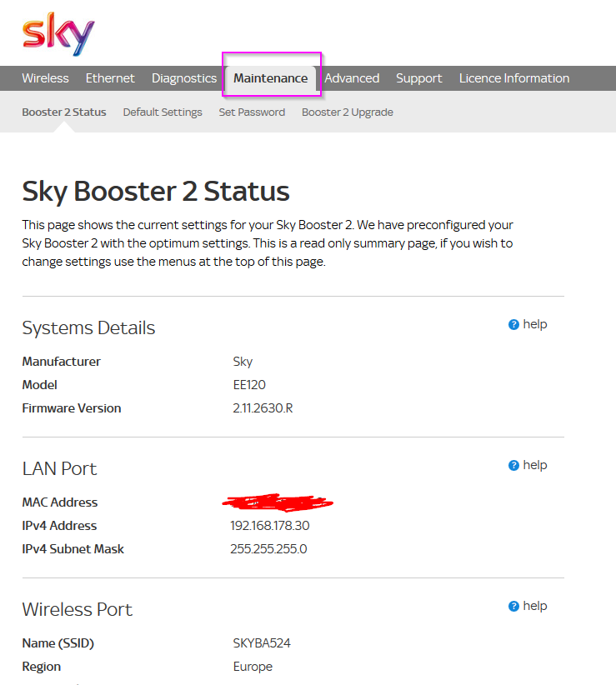Click the model value EE120

[249, 385]
